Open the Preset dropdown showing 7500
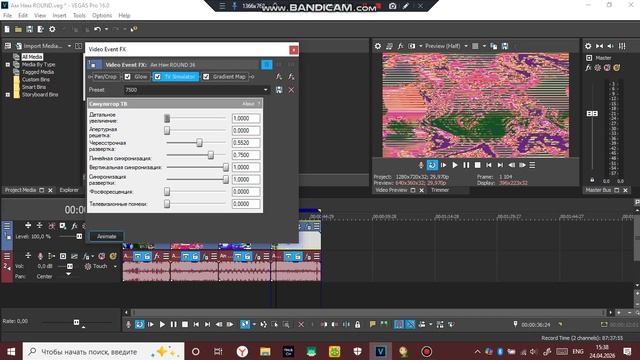The image size is (640, 360). click(266, 90)
